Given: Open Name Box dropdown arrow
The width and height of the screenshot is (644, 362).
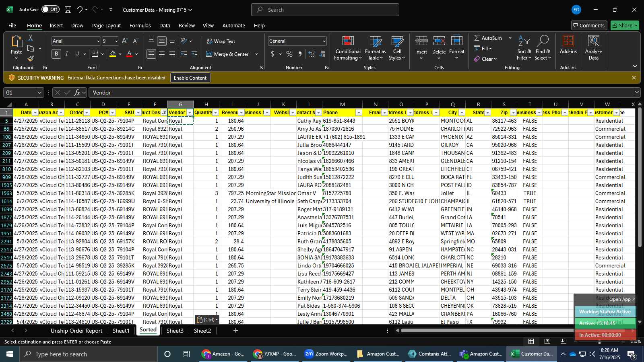Looking at the screenshot, I should pyautogui.click(x=39, y=93).
